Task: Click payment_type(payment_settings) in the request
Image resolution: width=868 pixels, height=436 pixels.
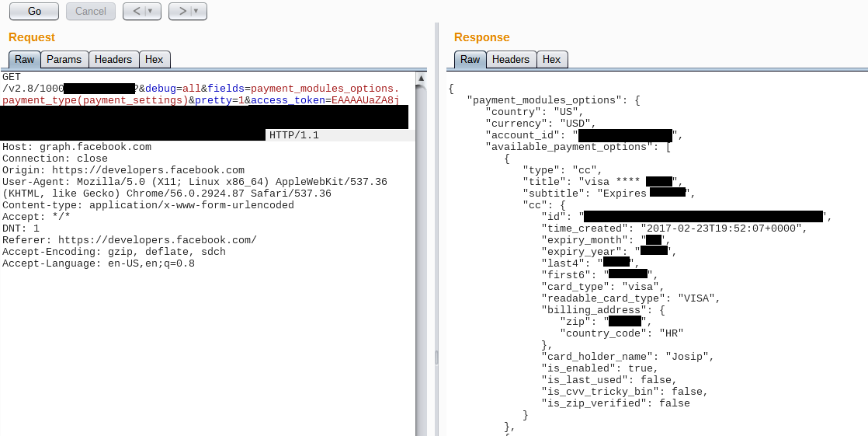Action: coord(95,100)
